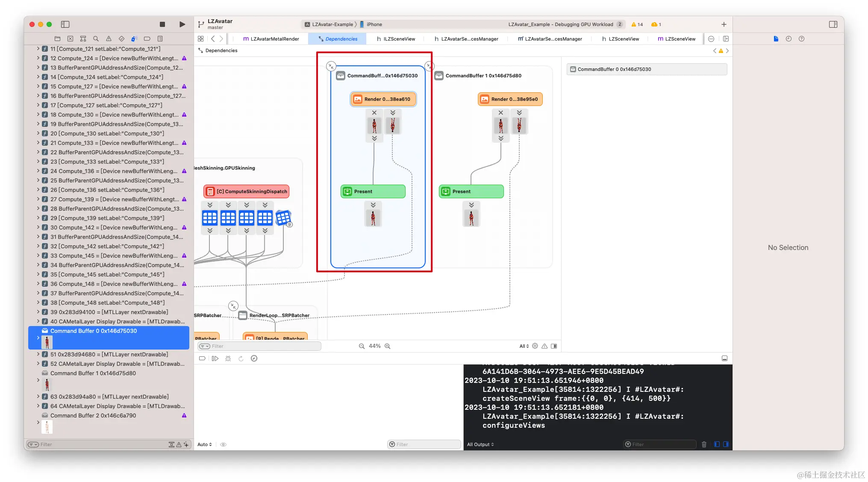868x482 pixels.
Task: Choose the iPhone run destination
Action: [x=371, y=24]
